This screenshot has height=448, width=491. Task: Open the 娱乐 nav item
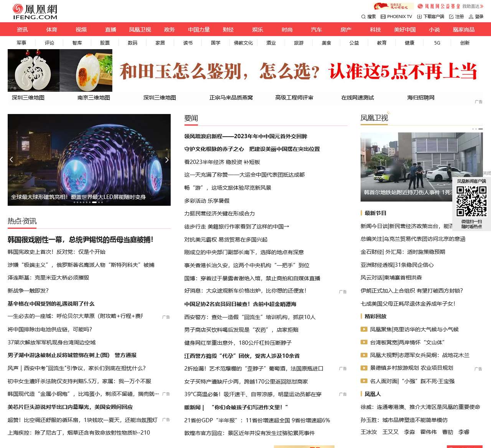(258, 30)
